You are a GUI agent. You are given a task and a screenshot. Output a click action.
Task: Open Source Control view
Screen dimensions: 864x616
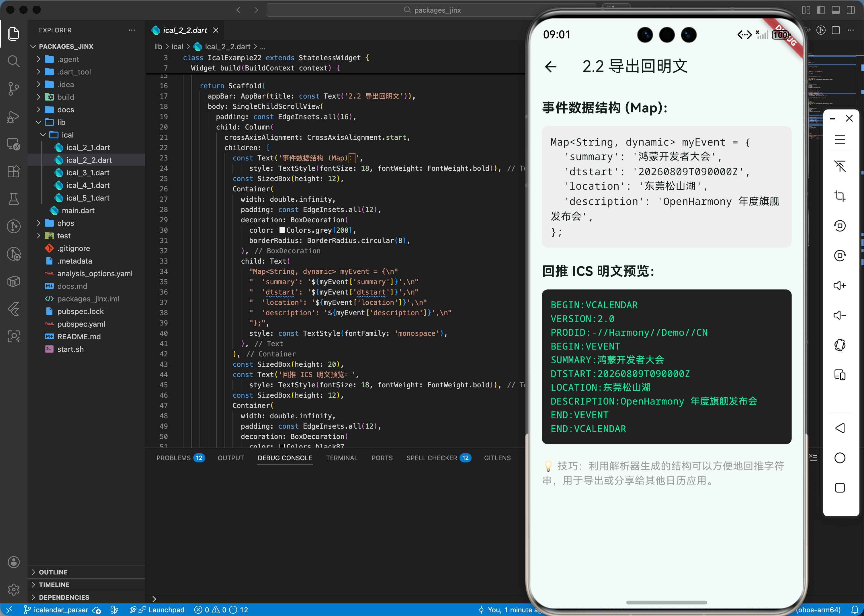tap(14, 89)
